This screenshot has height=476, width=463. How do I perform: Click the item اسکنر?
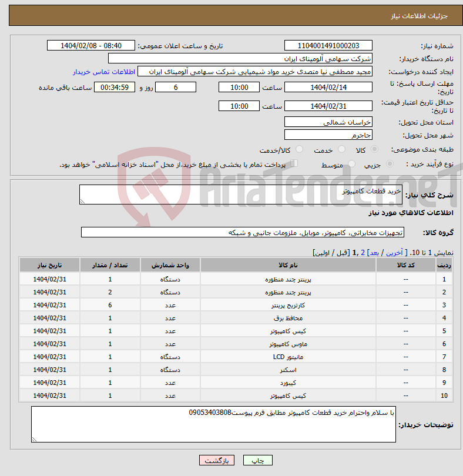(x=288, y=370)
